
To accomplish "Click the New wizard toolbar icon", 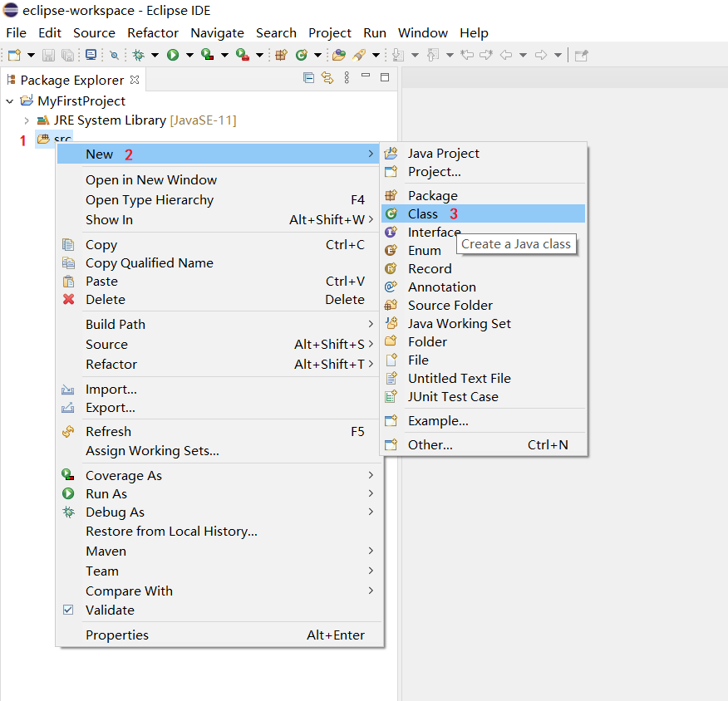I will point(15,55).
